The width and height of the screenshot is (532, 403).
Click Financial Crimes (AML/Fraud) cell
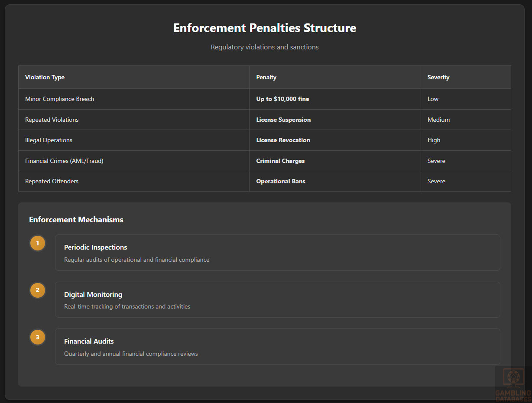click(64, 161)
